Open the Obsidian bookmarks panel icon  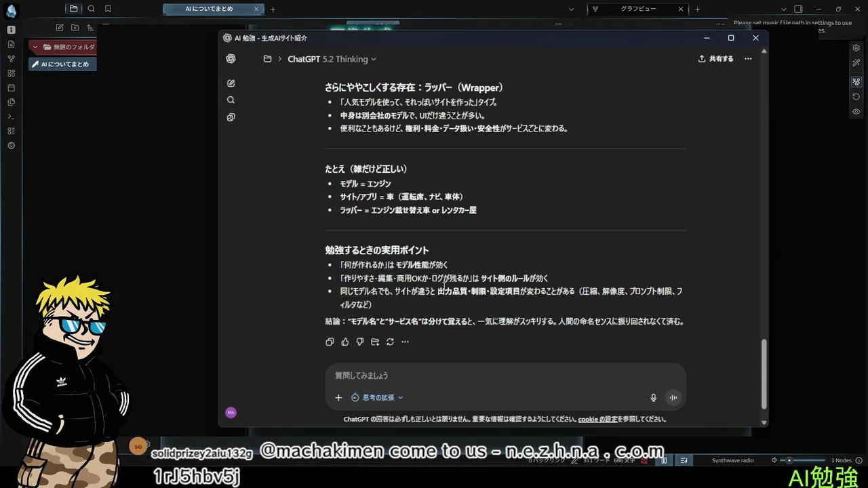108,9
